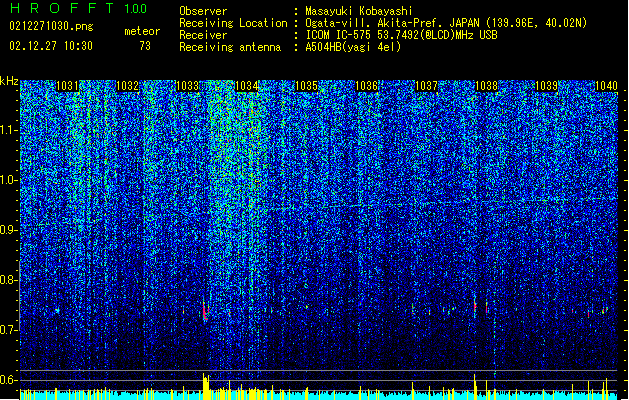Click the 'Observer' field label

pyautogui.click(x=203, y=11)
